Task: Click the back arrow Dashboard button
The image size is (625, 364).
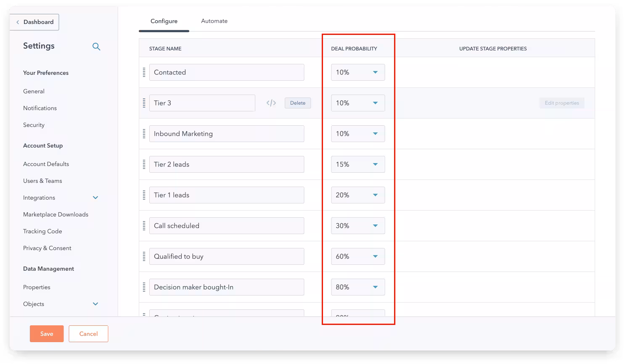Action: 34,22
